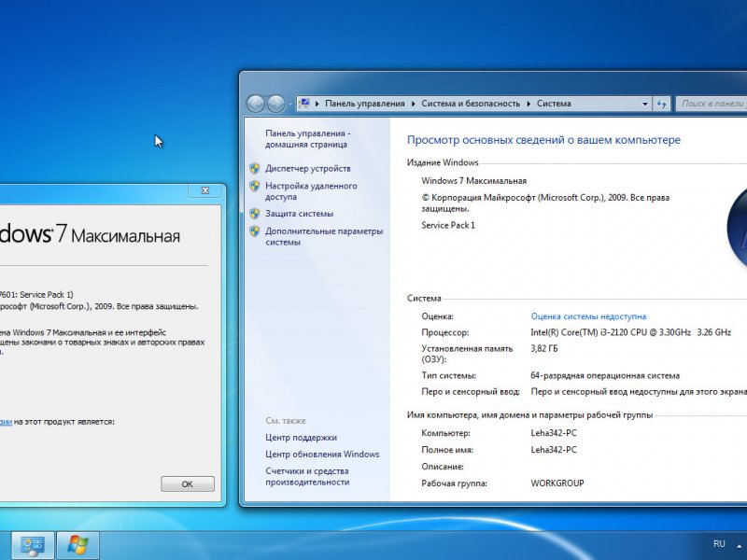Open Защита системы link

(299, 214)
